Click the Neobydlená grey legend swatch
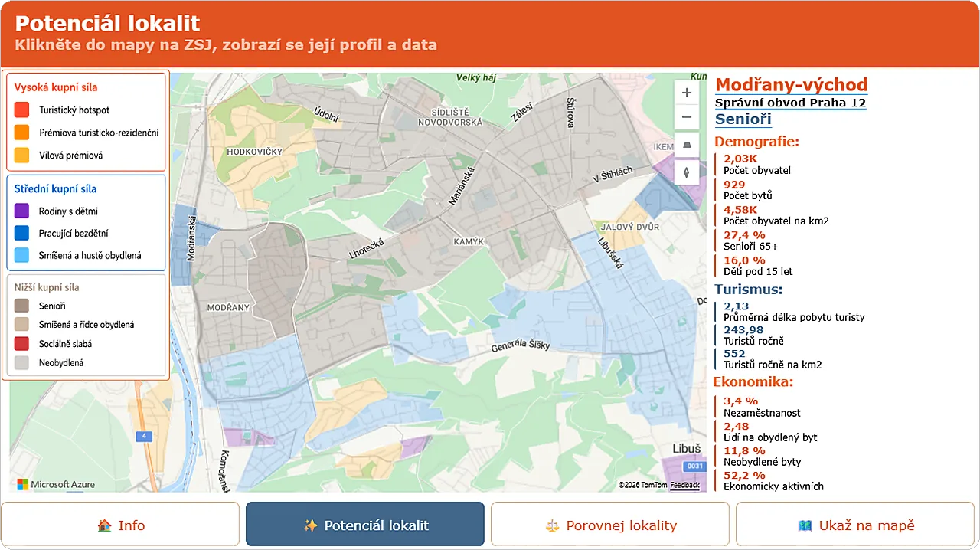Viewport: 980px width, 550px height. click(x=21, y=363)
